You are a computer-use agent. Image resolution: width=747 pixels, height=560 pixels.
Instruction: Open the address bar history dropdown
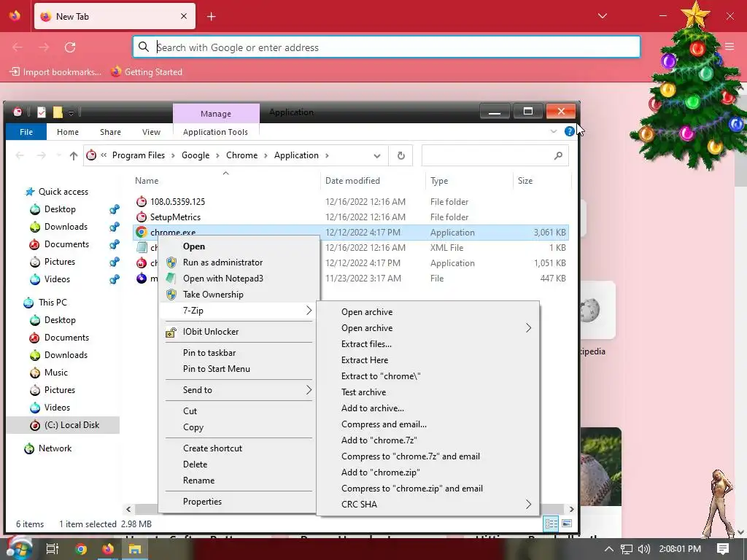point(377,156)
